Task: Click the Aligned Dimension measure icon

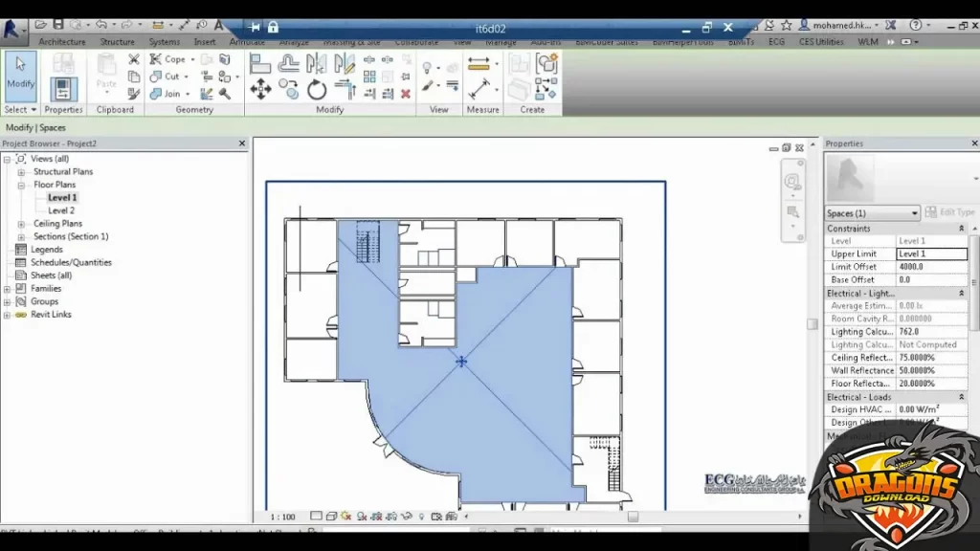Action: (x=479, y=64)
